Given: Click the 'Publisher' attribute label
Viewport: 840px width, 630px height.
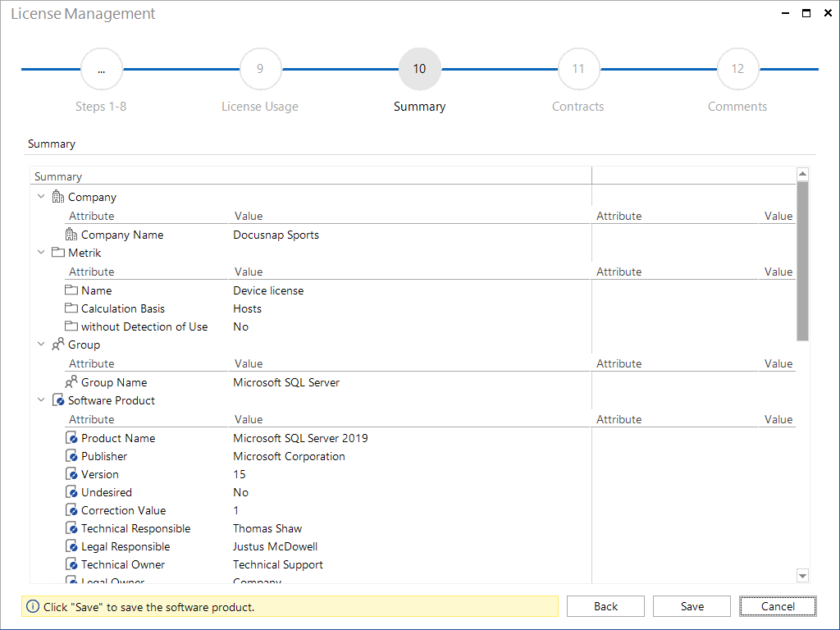Looking at the screenshot, I should [104, 456].
